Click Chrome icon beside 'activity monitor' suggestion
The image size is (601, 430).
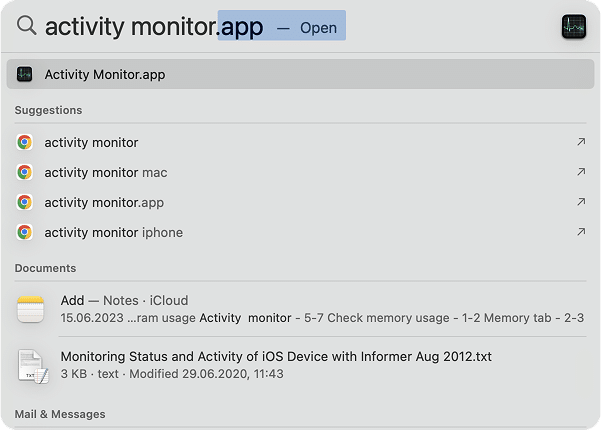click(25, 142)
